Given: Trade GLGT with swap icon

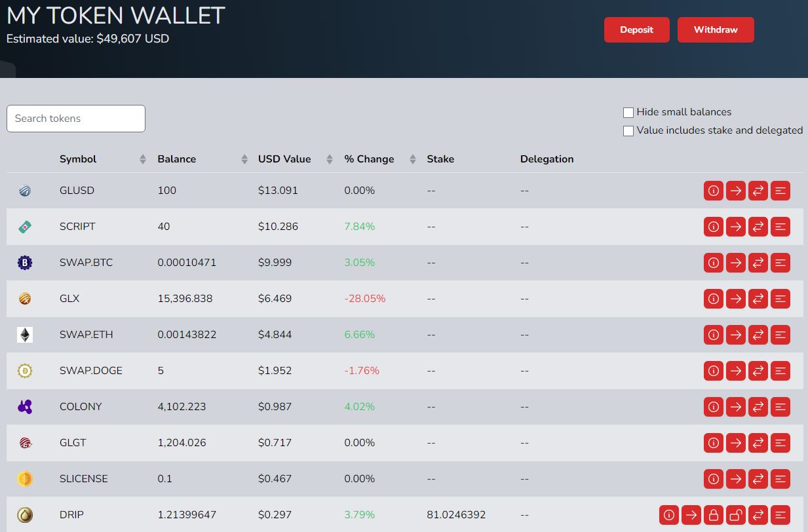Looking at the screenshot, I should [758, 443].
